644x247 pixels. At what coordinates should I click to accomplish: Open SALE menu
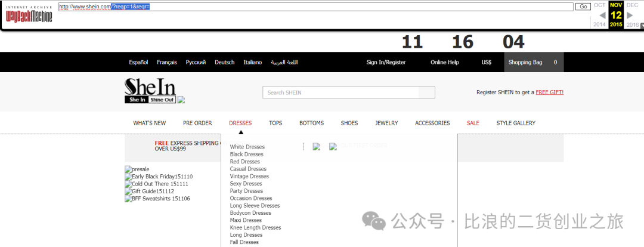point(473,123)
